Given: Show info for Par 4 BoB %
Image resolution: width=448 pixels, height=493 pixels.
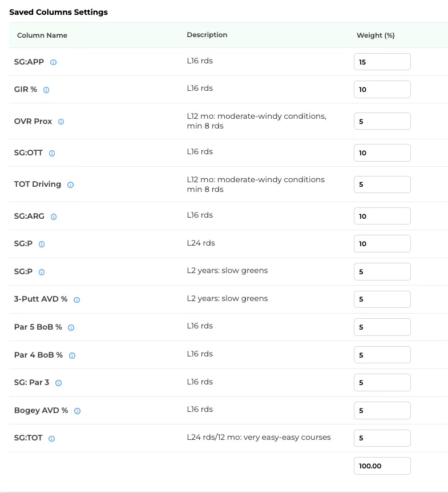Looking at the screenshot, I should [72, 355].
